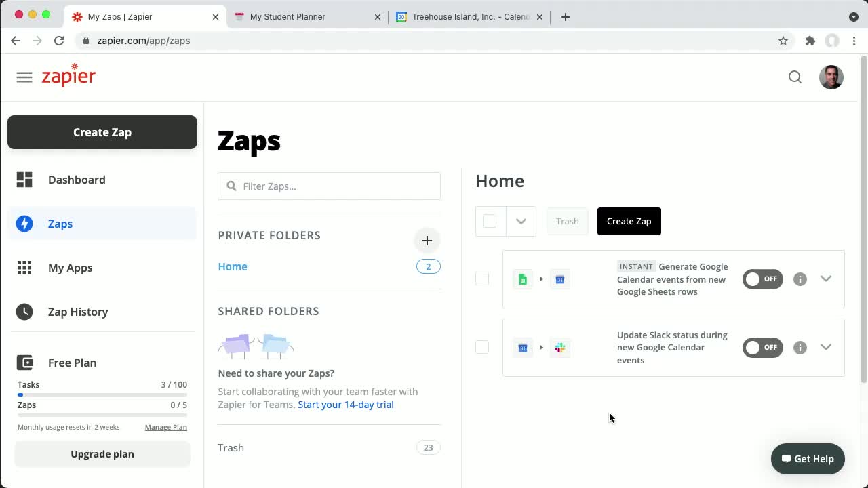Add a new private folder with plus
Image resolution: width=868 pixels, height=488 pixels.
(x=427, y=241)
